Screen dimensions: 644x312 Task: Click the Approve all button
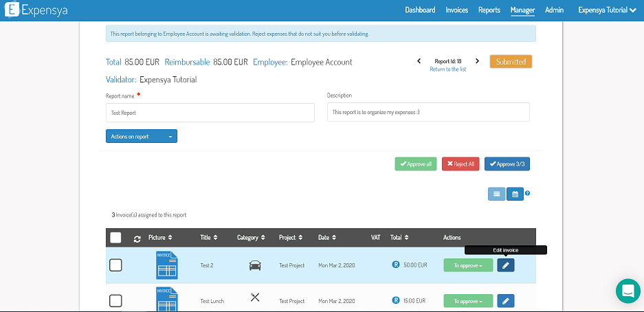tap(416, 164)
